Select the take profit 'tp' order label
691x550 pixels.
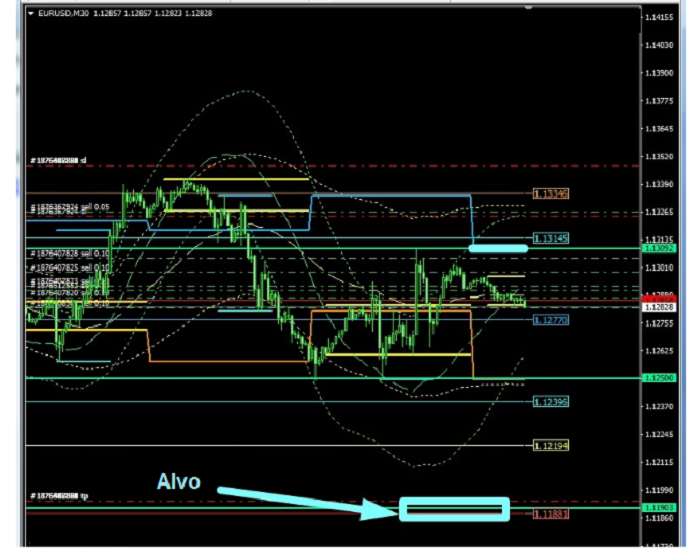(x=58, y=496)
